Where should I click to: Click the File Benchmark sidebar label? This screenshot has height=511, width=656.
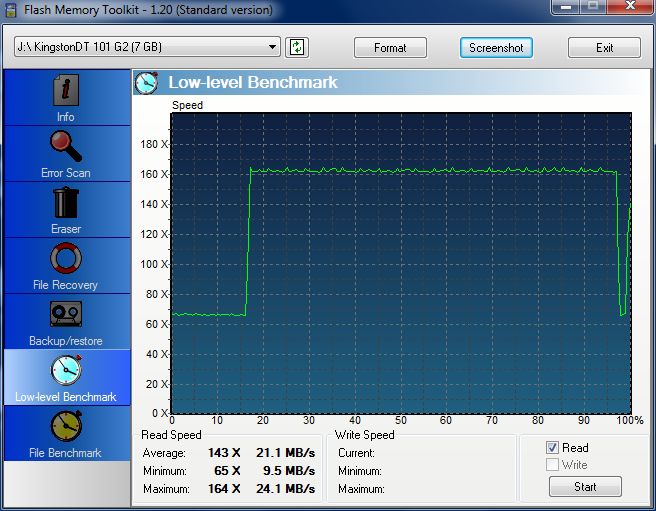(65, 453)
